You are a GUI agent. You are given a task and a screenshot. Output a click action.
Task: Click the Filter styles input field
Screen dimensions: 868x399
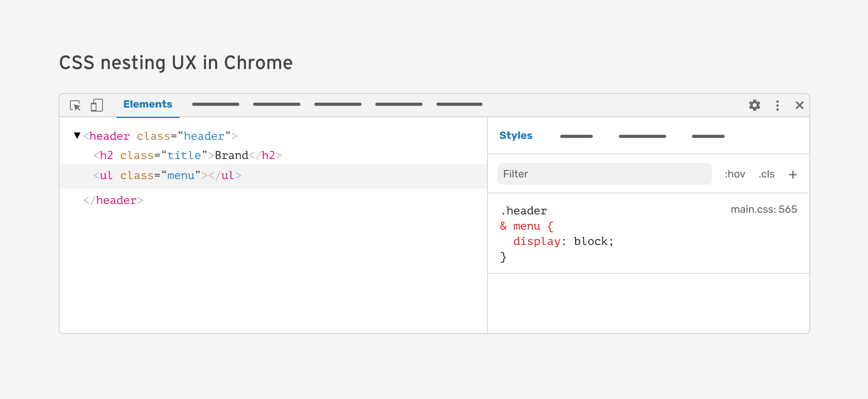coord(604,174)
